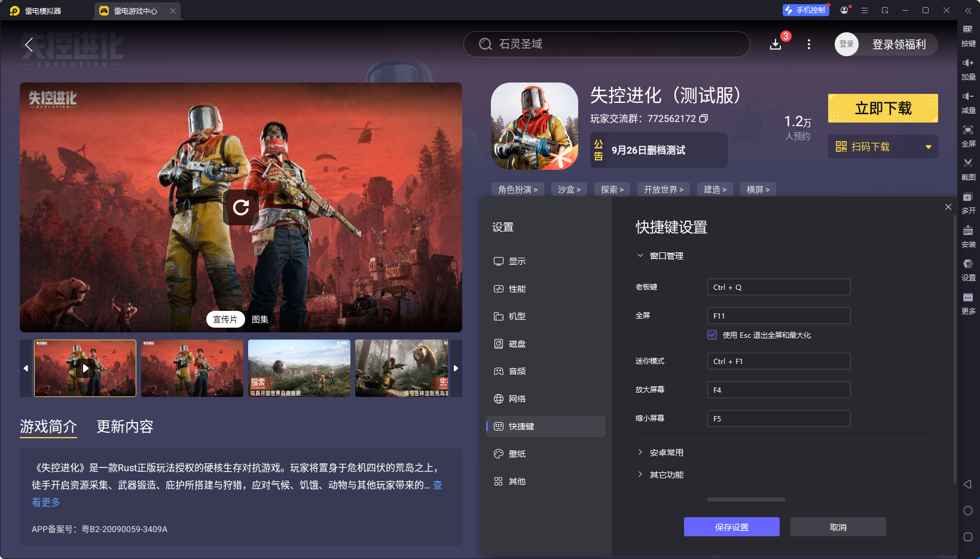Open the 9月26日删档测试 announcement
Viewport: 980px width, 559px height.
point(659,150)
